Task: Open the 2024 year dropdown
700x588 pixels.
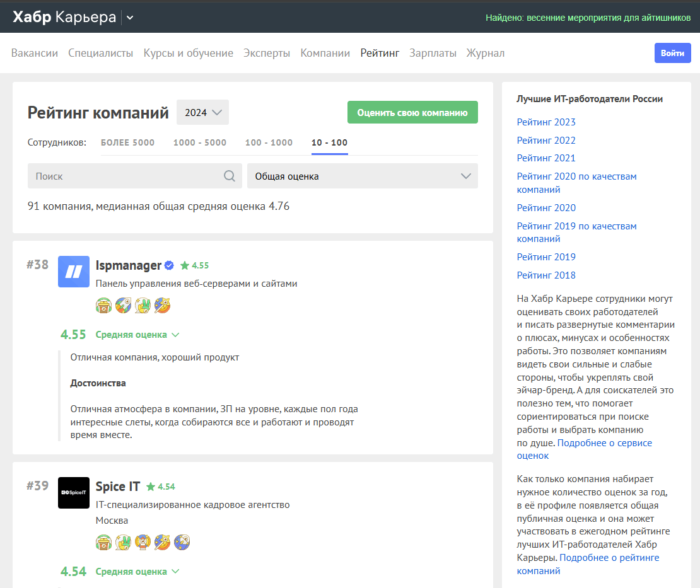Action: [202, 113]
